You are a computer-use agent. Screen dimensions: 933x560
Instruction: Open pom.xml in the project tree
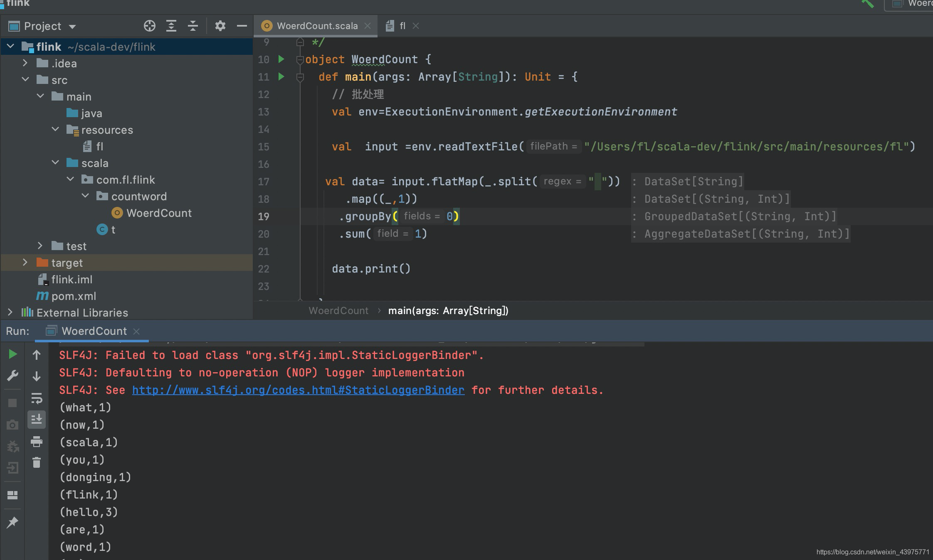[74, 296]
